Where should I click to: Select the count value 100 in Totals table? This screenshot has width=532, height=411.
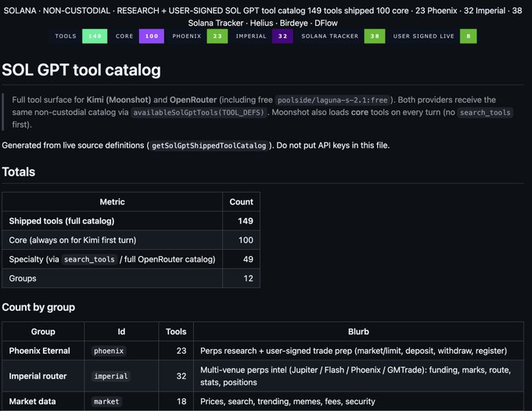(246, 240)
